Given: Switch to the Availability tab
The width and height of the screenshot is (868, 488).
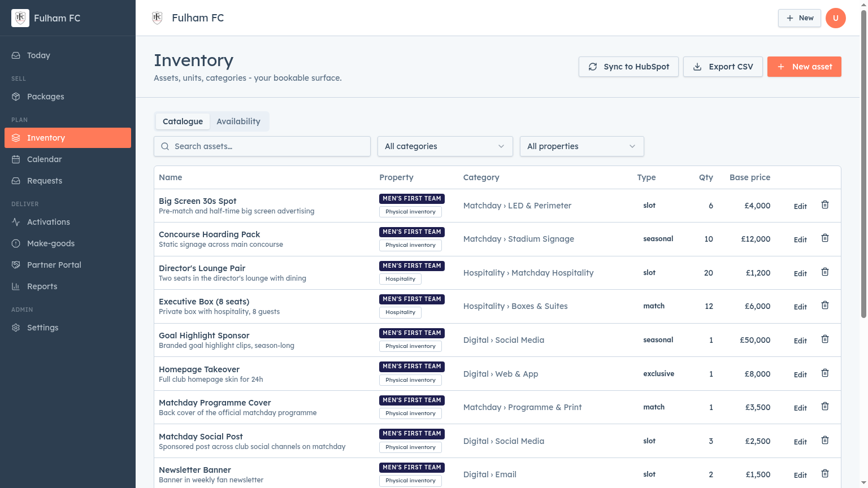Looking at the screenshot, I should coord(238,121).
